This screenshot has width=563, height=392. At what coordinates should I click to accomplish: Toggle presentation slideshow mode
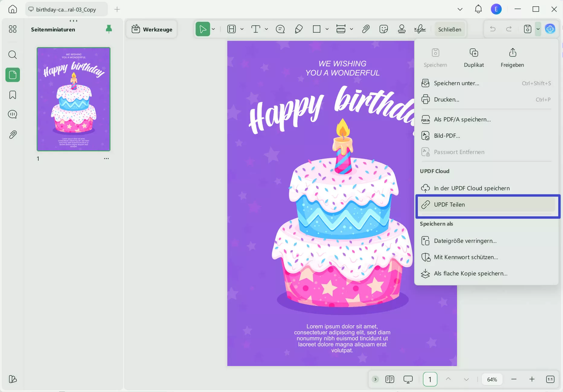[408, 379]
